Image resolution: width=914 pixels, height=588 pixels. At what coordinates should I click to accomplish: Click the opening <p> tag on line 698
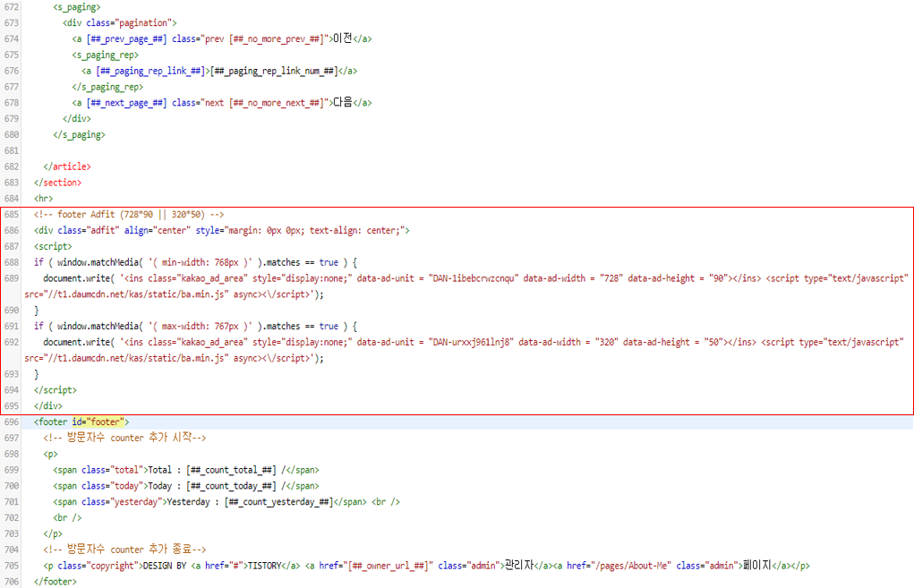51,454
